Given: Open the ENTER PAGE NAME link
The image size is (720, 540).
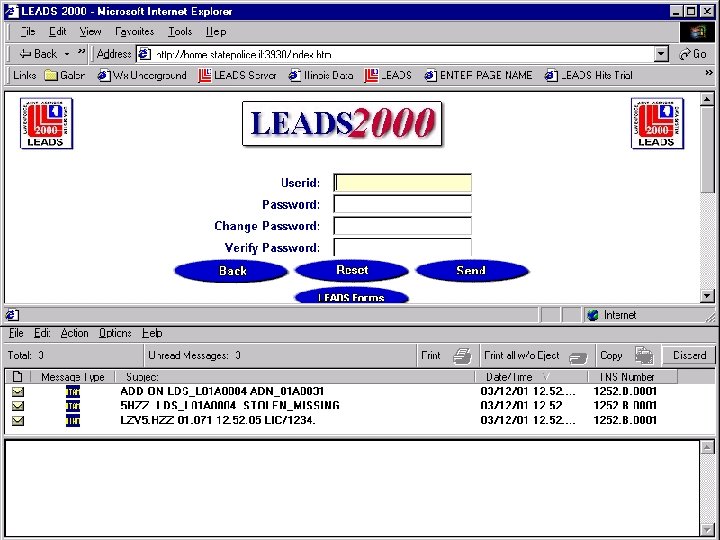Looking at the screenshot, I should pos(478,75).
